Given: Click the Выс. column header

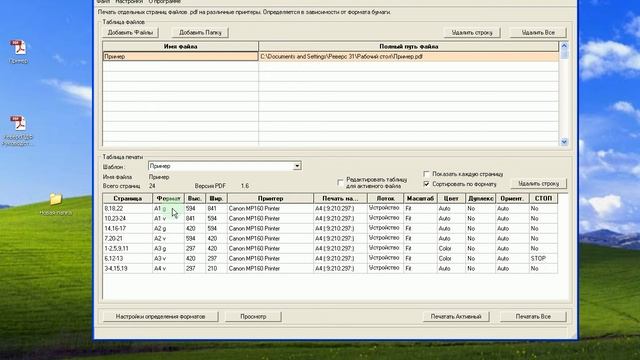Looking at the screenshot, I should click(x=195, y=198).
